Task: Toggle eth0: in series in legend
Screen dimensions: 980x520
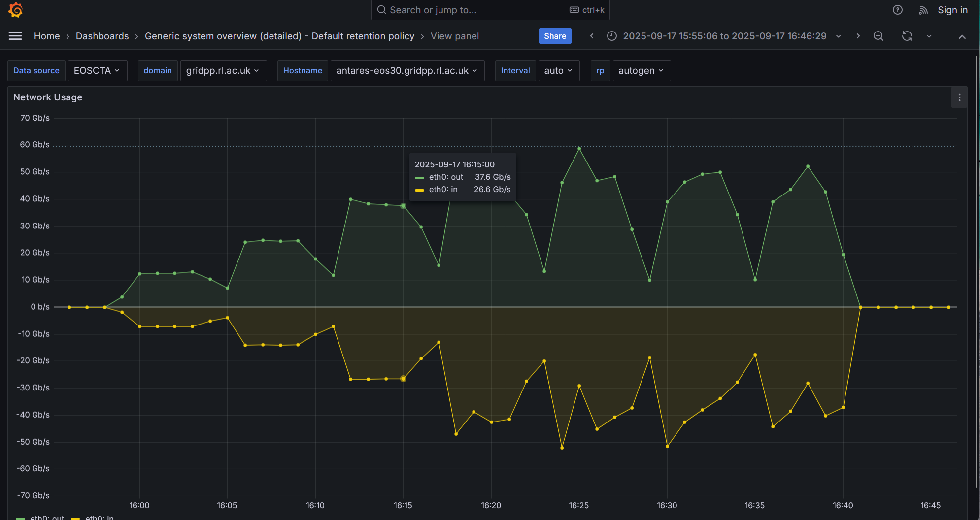Action: [x=99, y=517]
